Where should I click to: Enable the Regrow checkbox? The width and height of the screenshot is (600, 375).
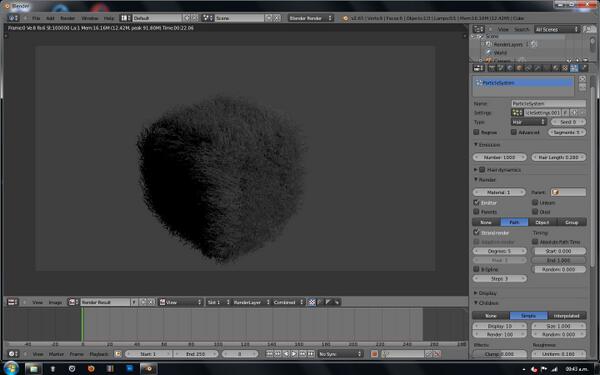(x=476, y=132)
